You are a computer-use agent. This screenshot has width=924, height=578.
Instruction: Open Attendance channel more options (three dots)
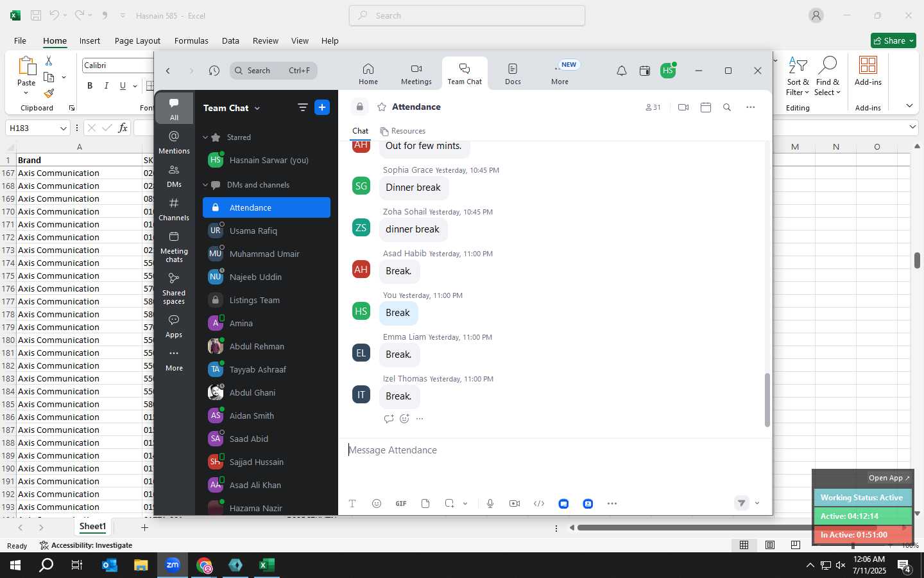751,107
